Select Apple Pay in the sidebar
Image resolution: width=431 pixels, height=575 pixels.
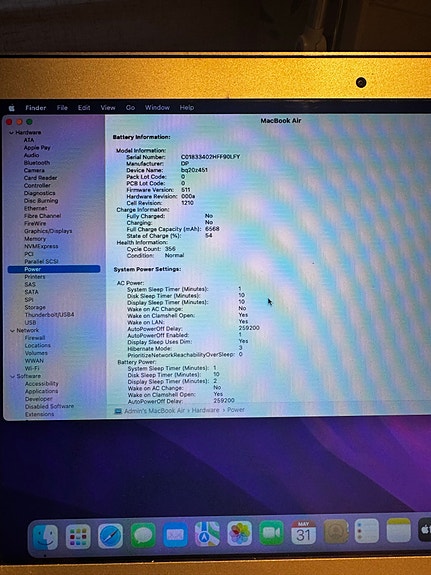pyautogui.click(x=37, y=147)
